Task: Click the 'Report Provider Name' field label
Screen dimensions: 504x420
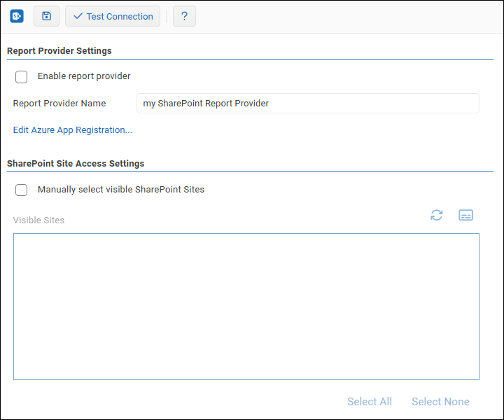Action: pyautogui.click(x=59, y=104)
